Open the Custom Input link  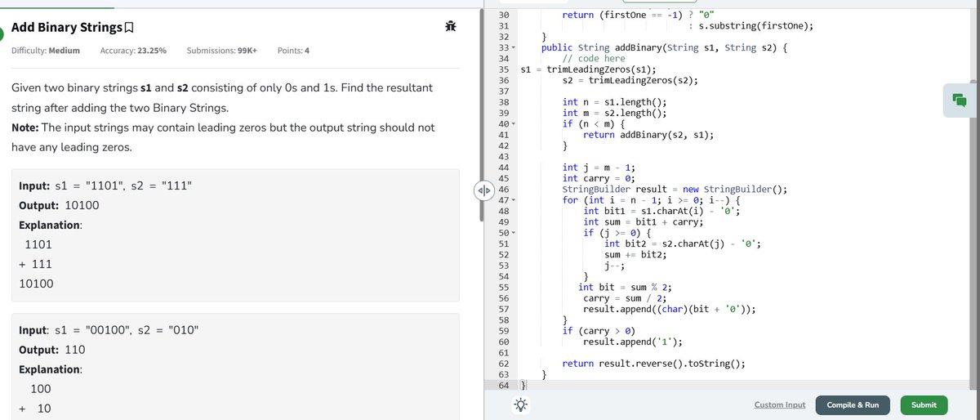pos(779,404)
